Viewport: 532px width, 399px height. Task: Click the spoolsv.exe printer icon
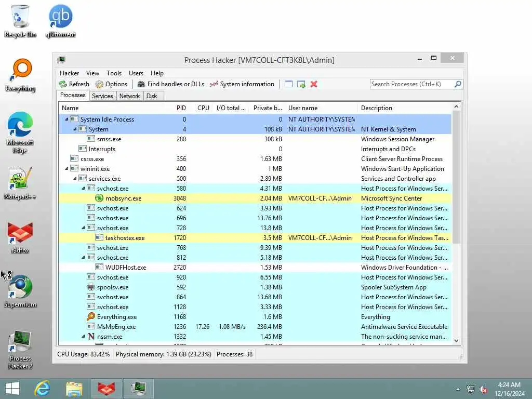tap(90, 287)
